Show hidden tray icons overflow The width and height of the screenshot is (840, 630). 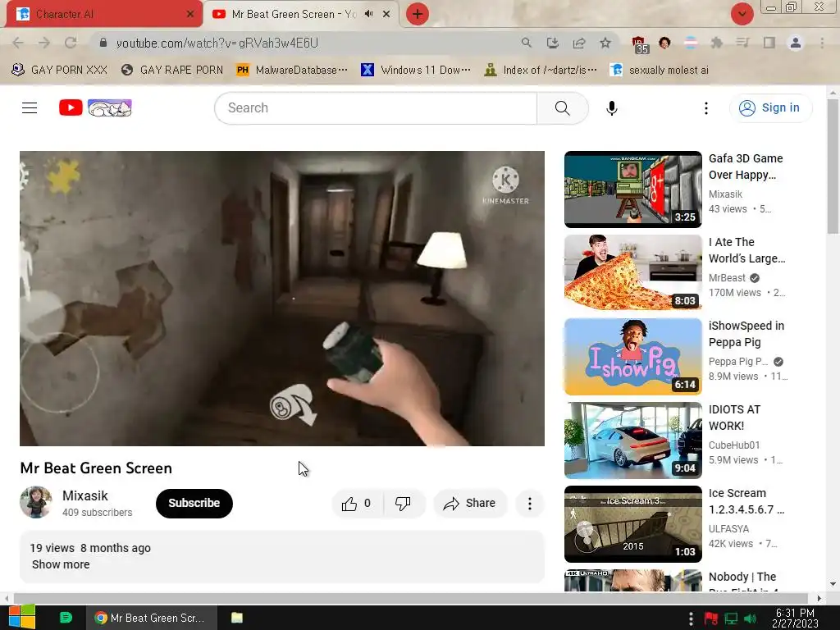tap(691, 619)
